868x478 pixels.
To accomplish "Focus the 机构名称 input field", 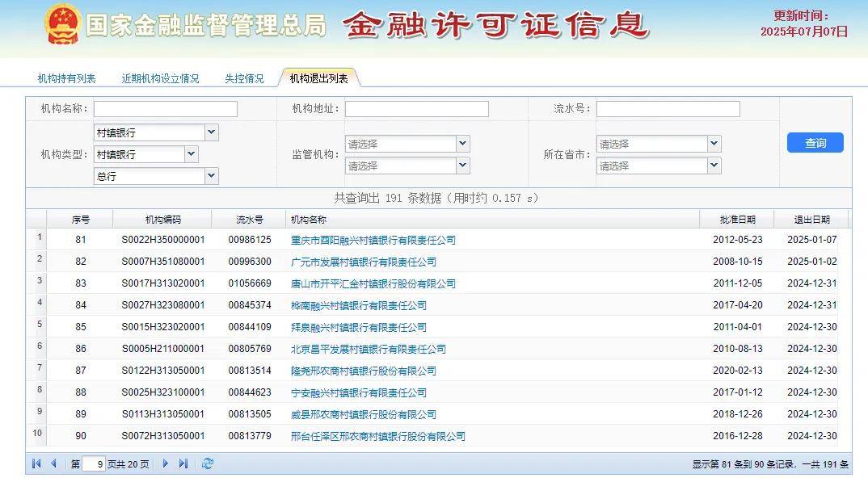I will tap(166, 108).
